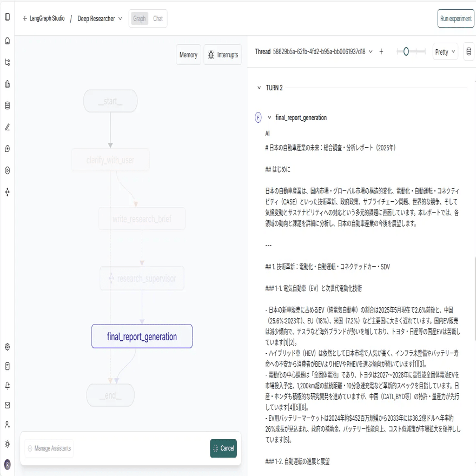Image resolution: width=476 pixels, height=476 pixels.
Task: Click the AI message label
Action: click(x=267, y=134)
